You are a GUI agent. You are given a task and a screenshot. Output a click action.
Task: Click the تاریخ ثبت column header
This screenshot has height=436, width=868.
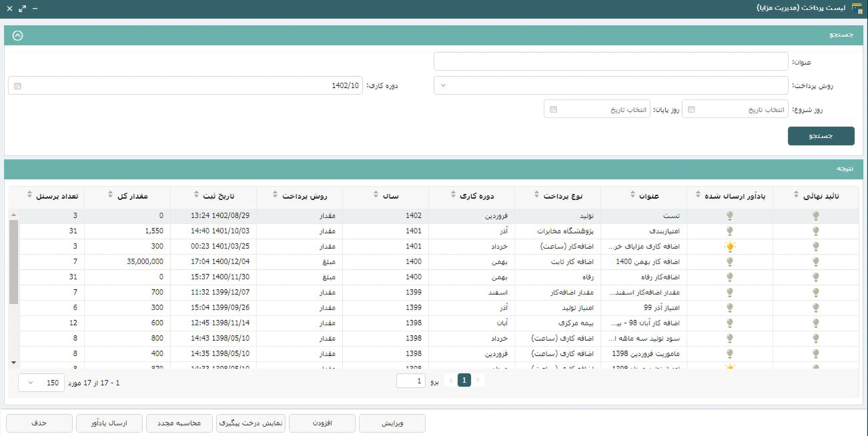(x=218, y=196)
